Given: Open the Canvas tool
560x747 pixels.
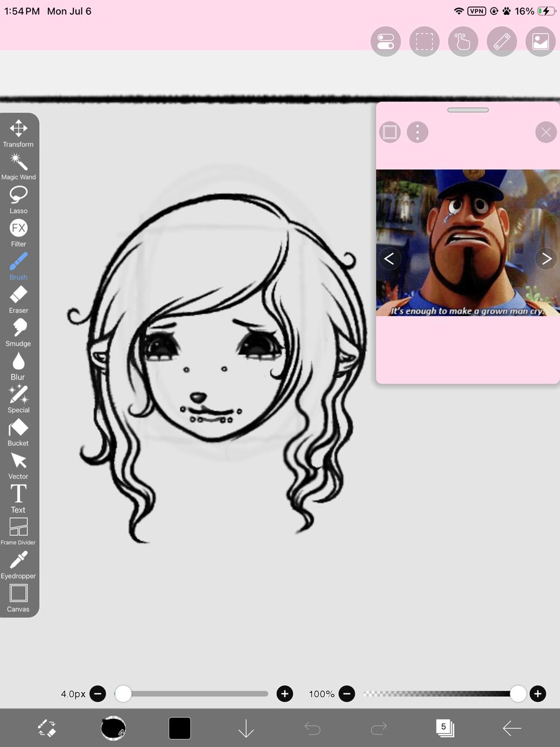Looking at the screenshot, I should point(18,598).
